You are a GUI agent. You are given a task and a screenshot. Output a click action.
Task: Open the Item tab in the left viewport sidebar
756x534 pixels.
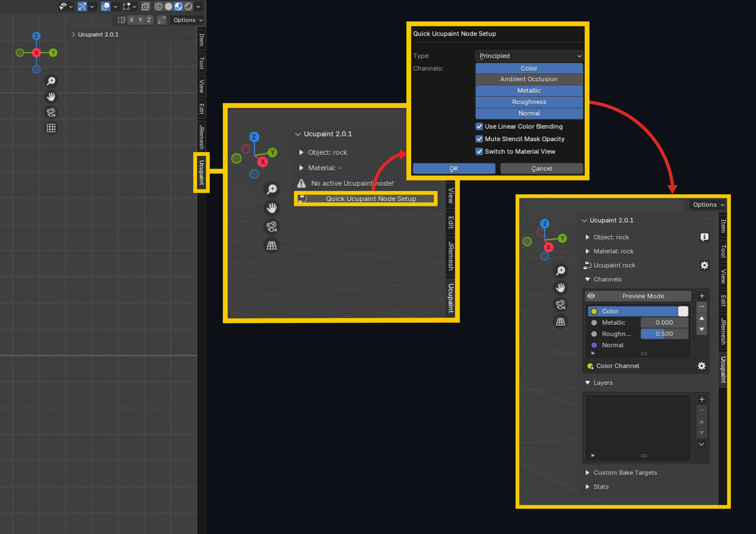coord(201,40)
